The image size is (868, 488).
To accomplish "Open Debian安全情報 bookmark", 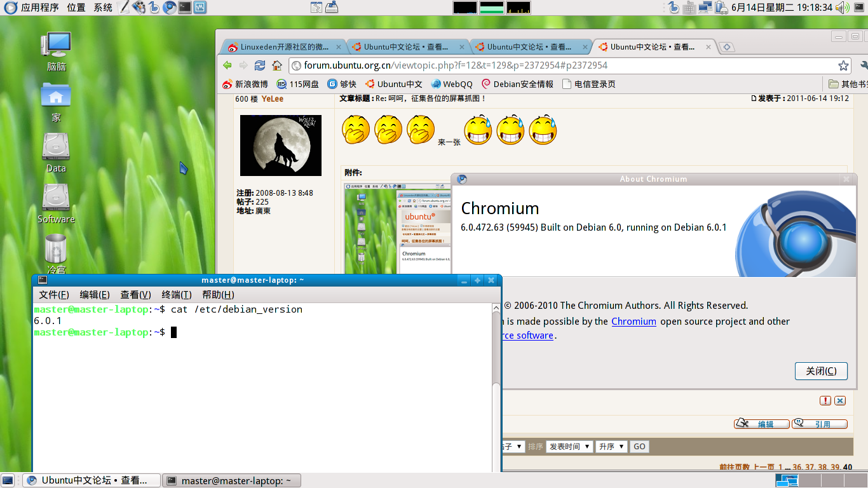I will [x=517, y=84].
